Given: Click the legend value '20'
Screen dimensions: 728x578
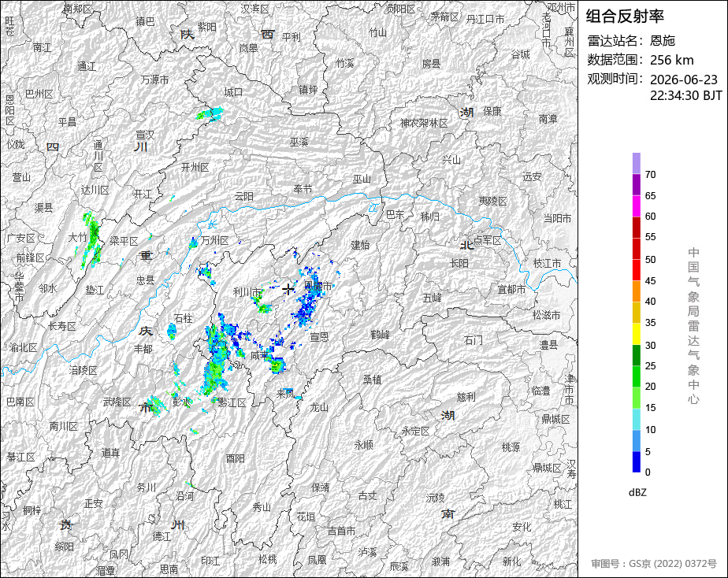Looking at the screenshot, I should [650, 387].
